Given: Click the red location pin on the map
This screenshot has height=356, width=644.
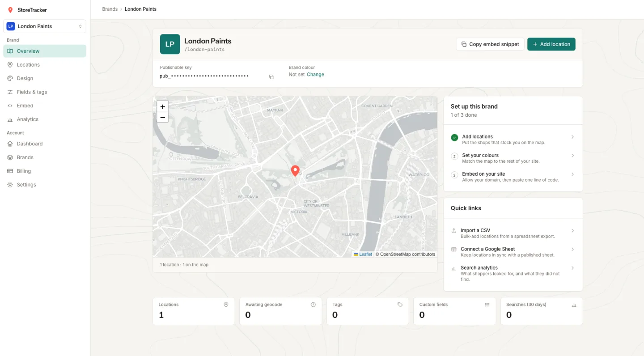Looking at the screenshot, I should 295,171.
